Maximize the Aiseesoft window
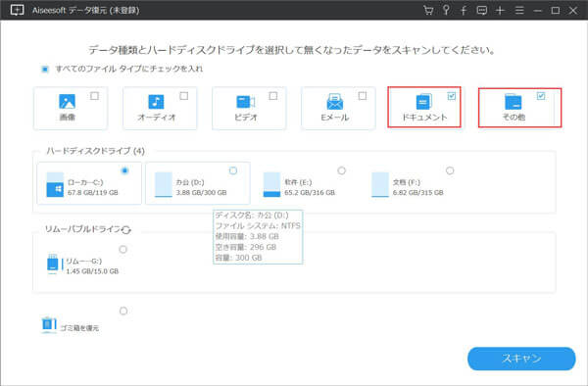The height and width of the screenshot is (386, 588). click(x=556, y=11)
